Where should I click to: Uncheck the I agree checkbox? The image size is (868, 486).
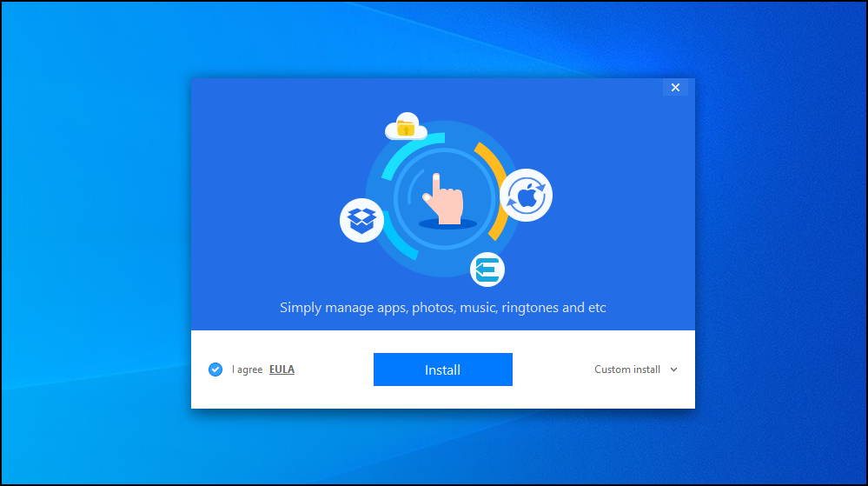[x=215, y=369]
